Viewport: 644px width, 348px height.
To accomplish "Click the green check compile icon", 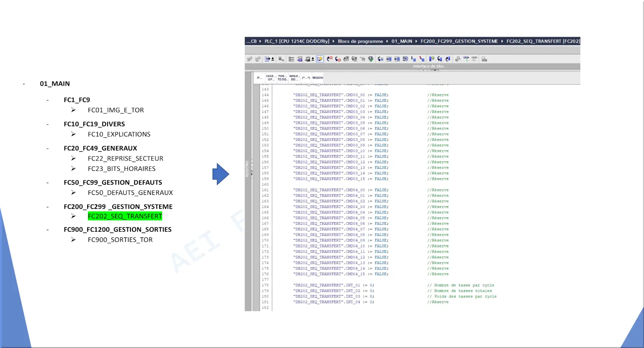I will click(x=371, y=59).
